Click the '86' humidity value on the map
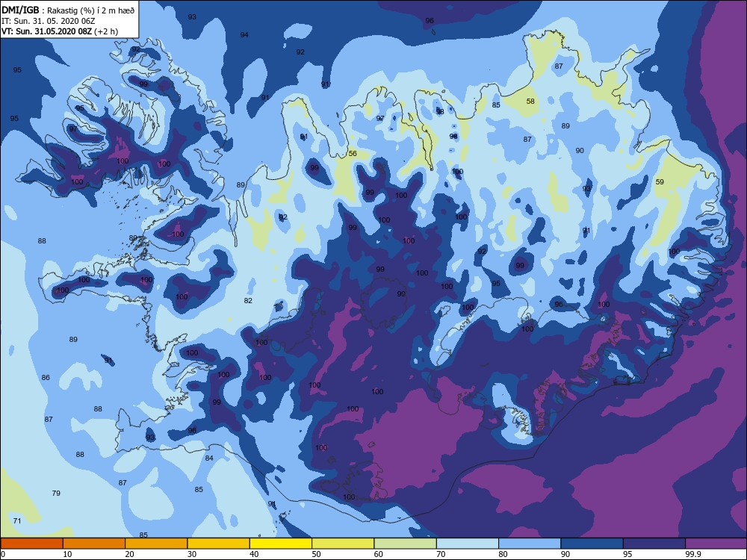The height and width of the screenshot is (560, 747). coord(46,378)
